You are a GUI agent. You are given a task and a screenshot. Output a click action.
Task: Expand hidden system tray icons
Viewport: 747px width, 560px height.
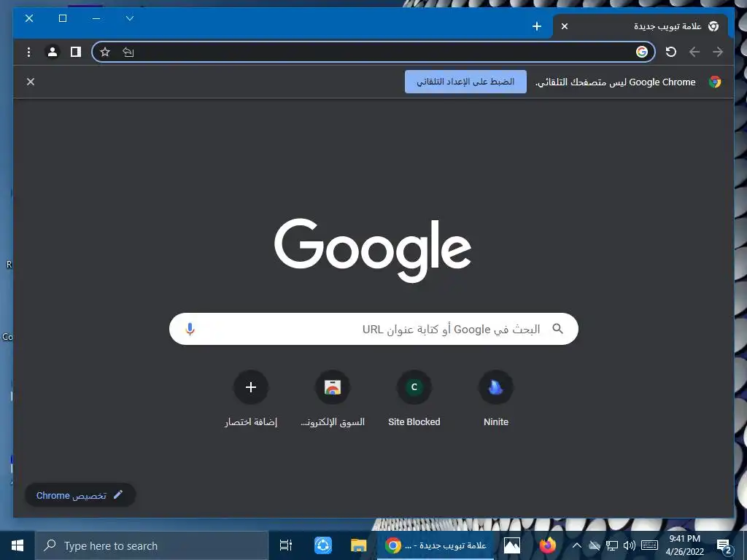[x=576, y=545]
